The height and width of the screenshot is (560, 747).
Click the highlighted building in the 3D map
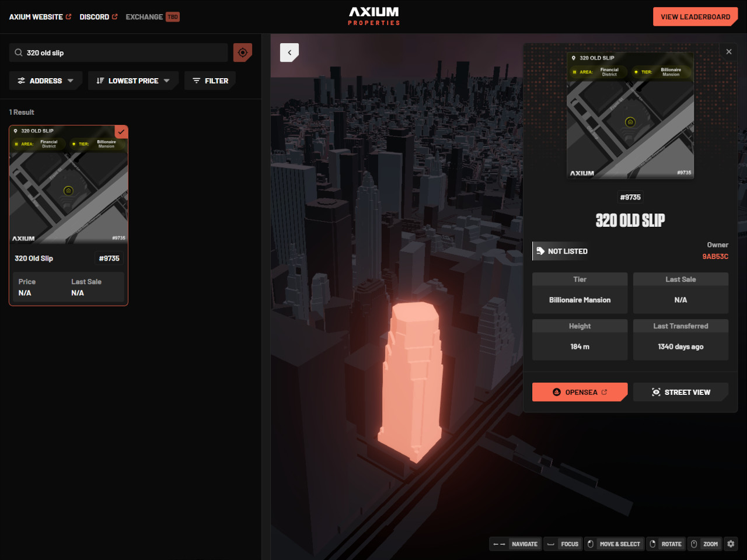411,379
